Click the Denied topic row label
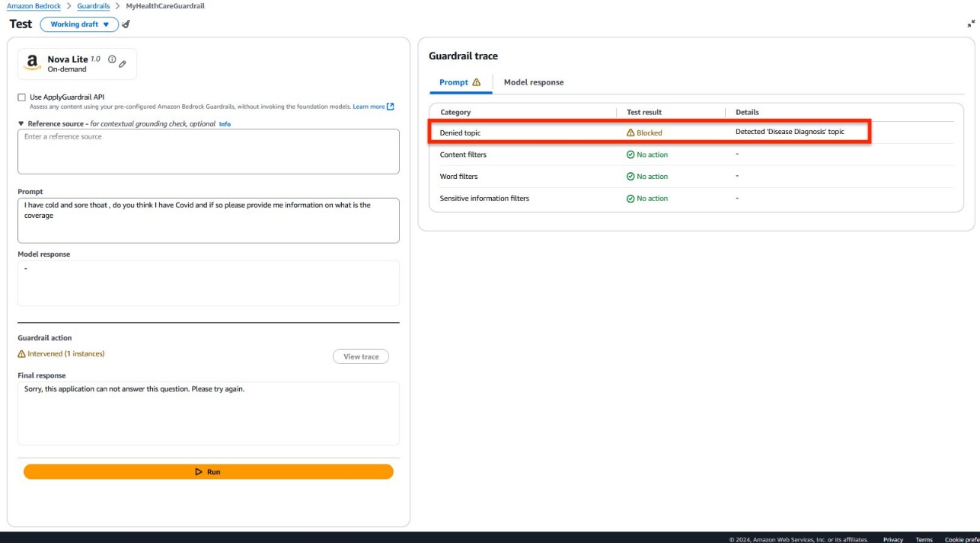980x543 pixels. point(461,133)
